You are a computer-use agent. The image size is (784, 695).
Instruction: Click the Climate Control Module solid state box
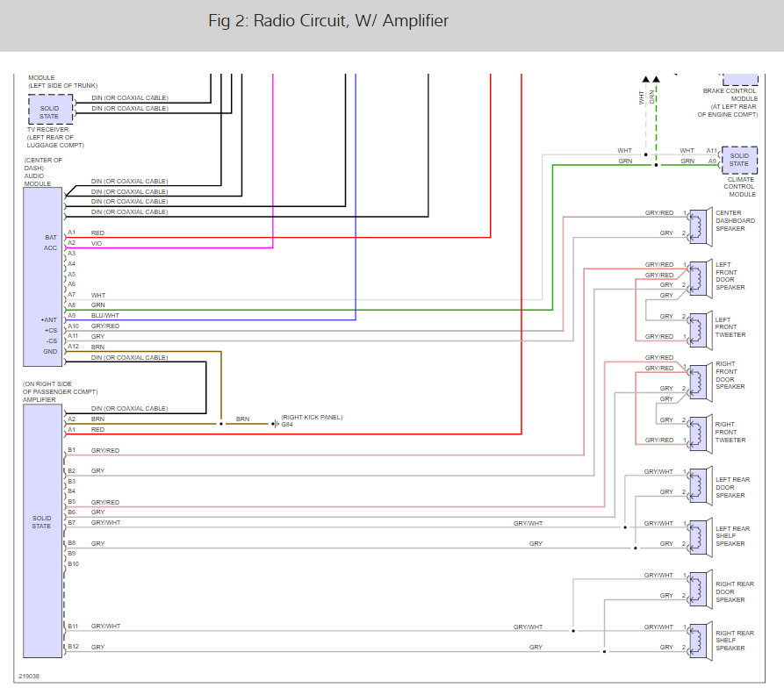[x=739, y=160]
